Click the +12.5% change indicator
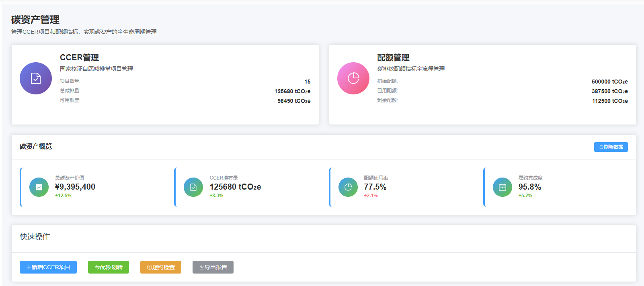644x286 pixels. [63, 196]
